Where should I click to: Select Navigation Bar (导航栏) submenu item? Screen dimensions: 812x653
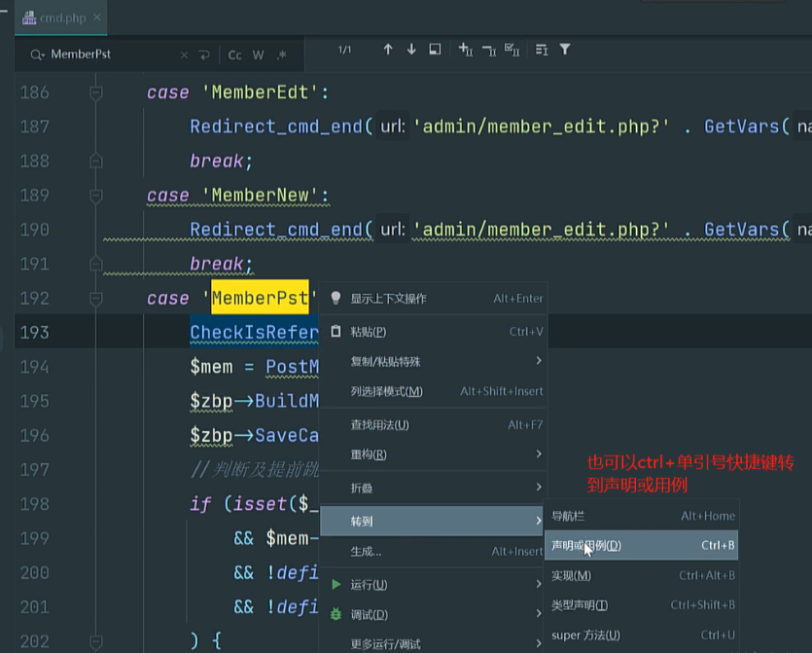(x=642, y=516)
